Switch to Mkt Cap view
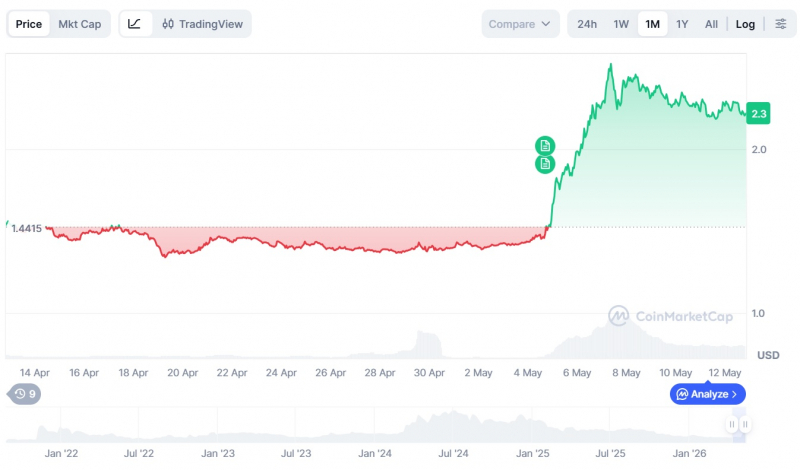Image resolution: width=800 pixels, height=470 pixels. tap(80, 24)
